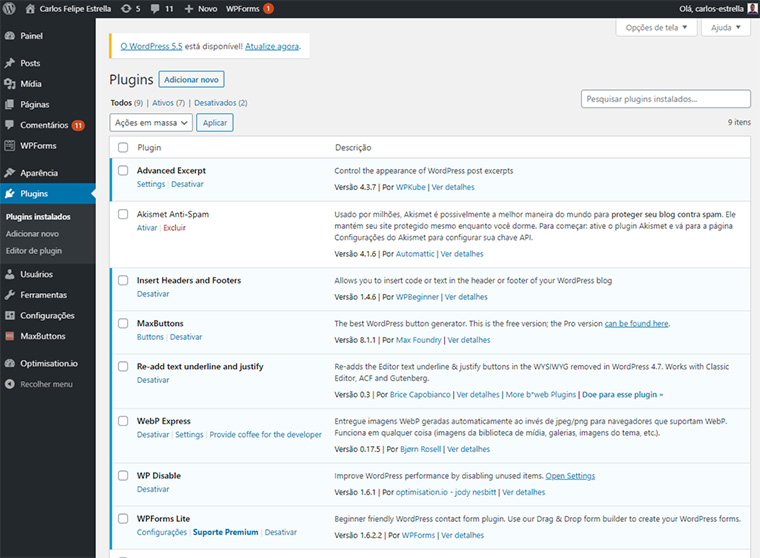The image size is (760, 558).
Task: Click the Aplicar bulk action button
Action: [x=215, y=123]
